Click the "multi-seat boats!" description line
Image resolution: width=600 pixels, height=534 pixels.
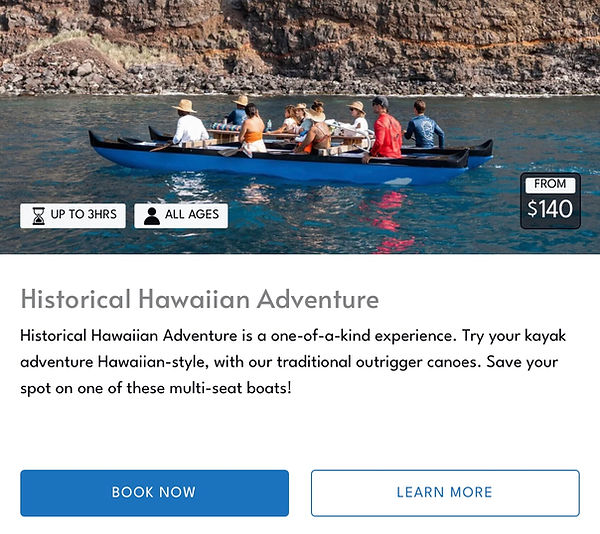pos(156,386)
